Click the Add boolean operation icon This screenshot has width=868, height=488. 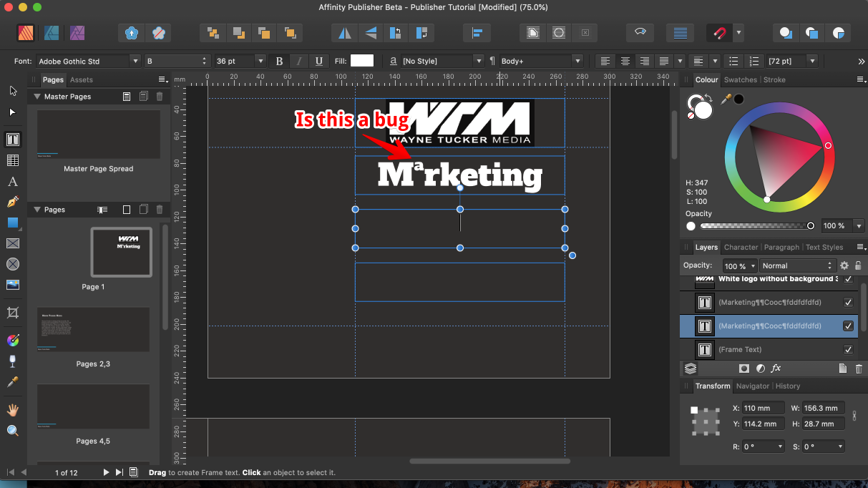point(786,33)
